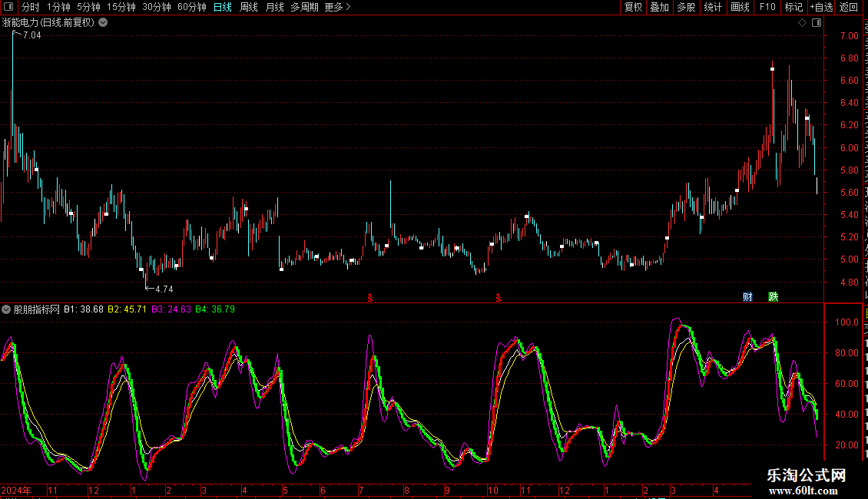This screenshot has width=868, height=499.
Task: Click the 7.04 high price label
Action: click(31, 35)
